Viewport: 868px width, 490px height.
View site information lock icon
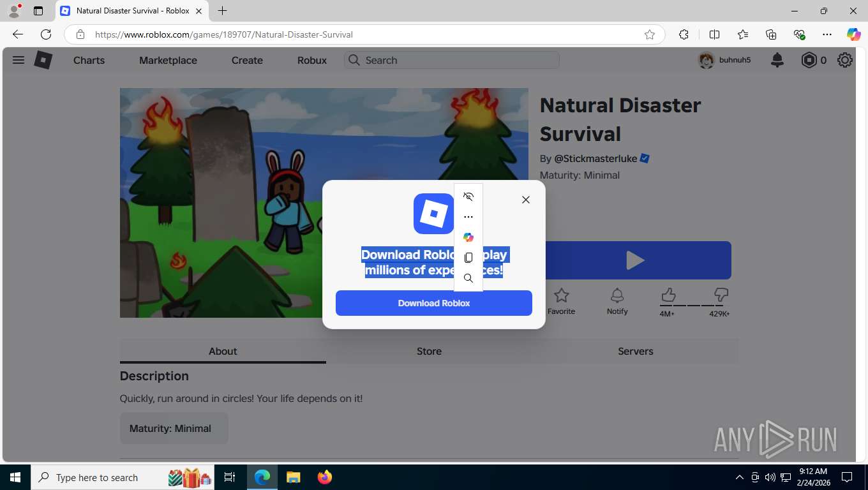tap(80, 34)
